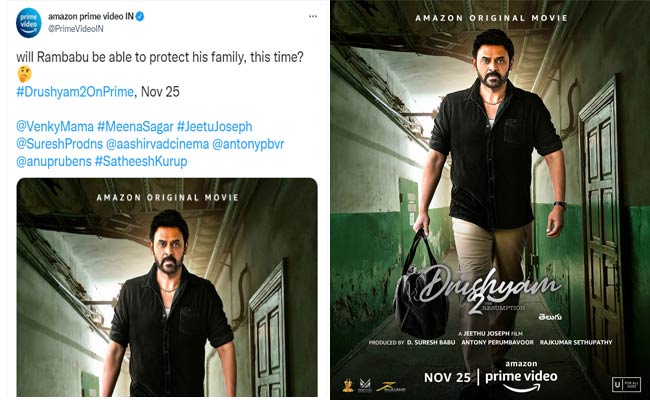Open the tweet's three-dot more menu
This screenshot has width=650, height=400.
[313, 17]
